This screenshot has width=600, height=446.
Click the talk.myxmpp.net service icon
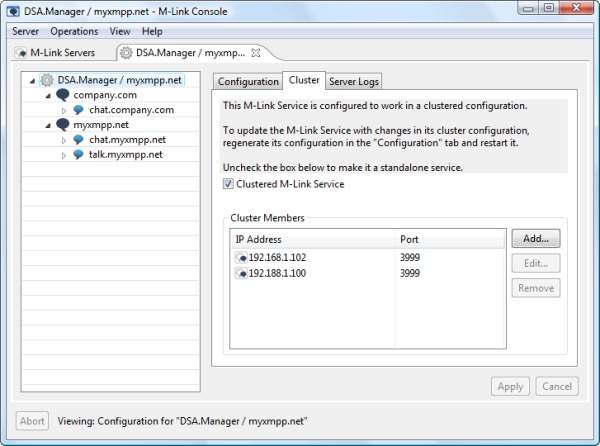pos(78,155)
